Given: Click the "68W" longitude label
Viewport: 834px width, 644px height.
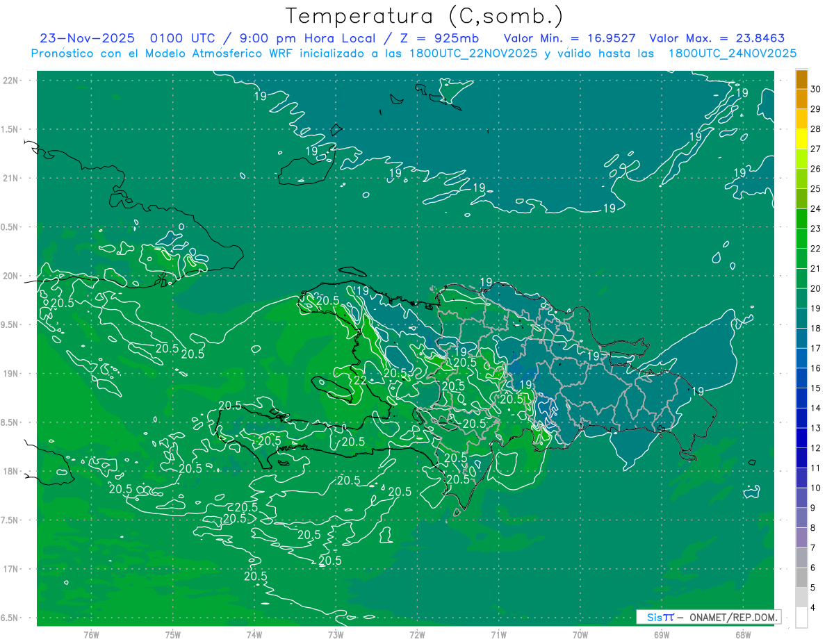Looking at the screenshot, I should pyautogui.click(x=743, y=635).
